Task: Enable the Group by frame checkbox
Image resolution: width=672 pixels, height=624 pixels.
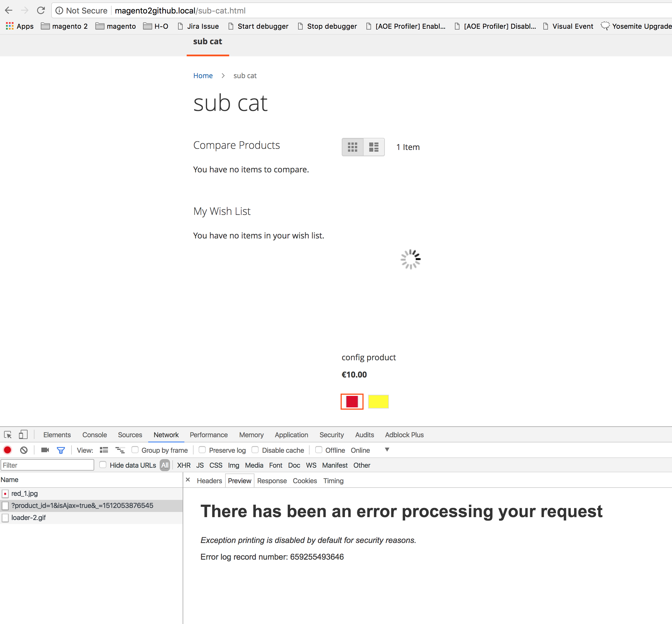Action: 135,450
